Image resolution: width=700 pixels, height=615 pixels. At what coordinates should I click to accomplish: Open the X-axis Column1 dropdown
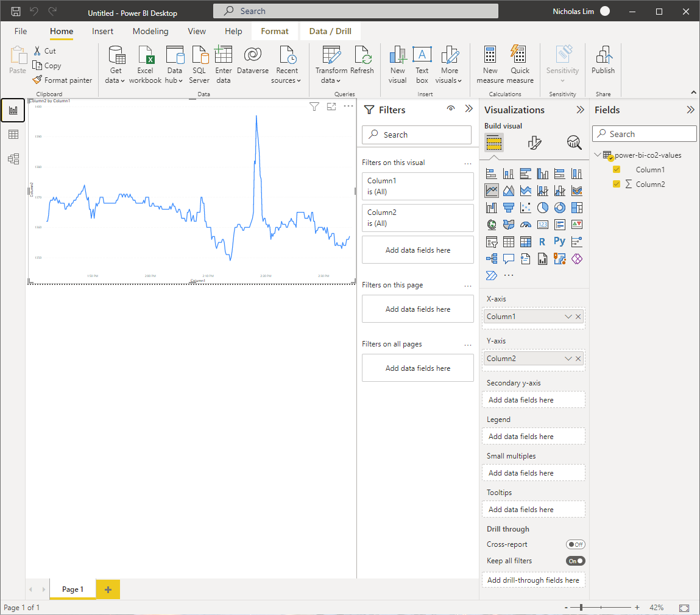[568, 316]
